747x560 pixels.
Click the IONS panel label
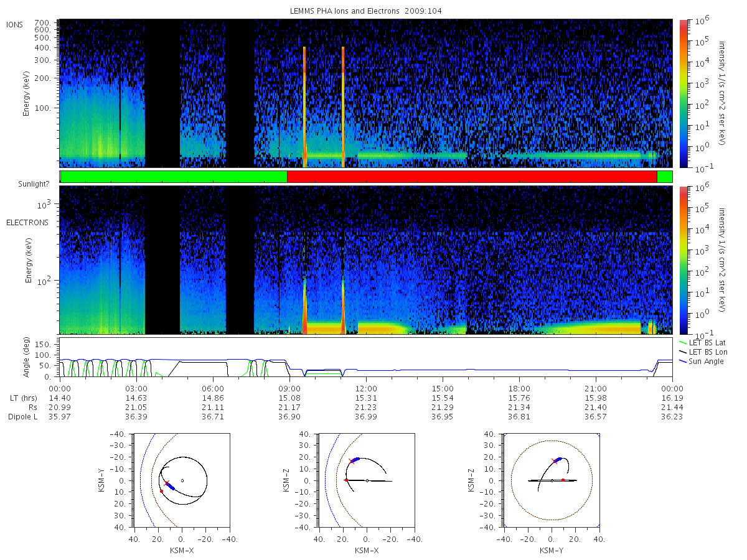tap(16, 24)
